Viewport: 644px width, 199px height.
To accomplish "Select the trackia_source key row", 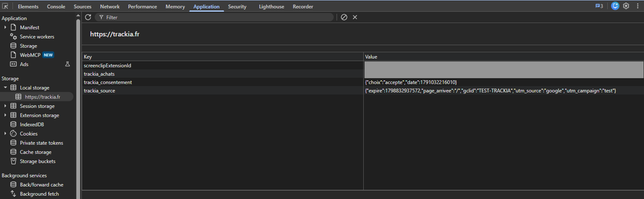I will click(223, 91).
